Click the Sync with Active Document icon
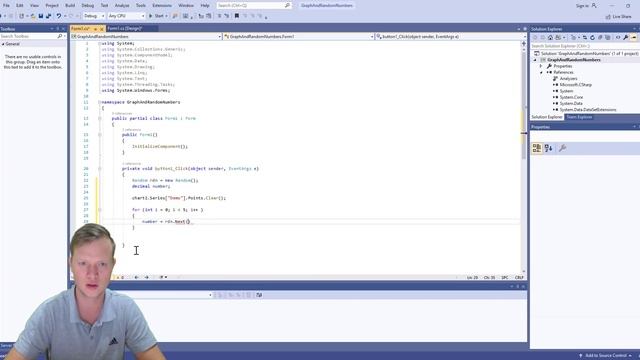 [584, 38]
